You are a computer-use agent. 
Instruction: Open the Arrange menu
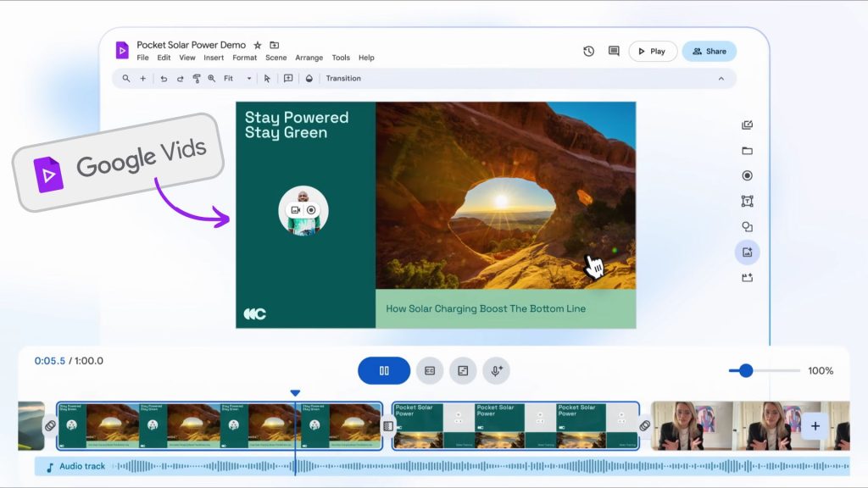point(309,58)
